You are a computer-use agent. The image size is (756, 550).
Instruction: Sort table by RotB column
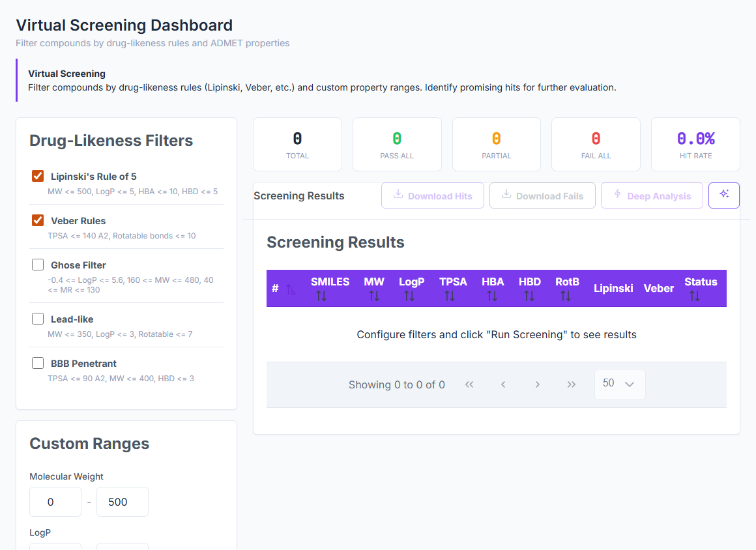click(x=566, y=296)
